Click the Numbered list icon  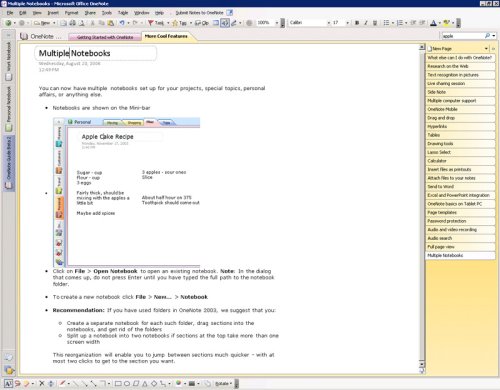400,23
